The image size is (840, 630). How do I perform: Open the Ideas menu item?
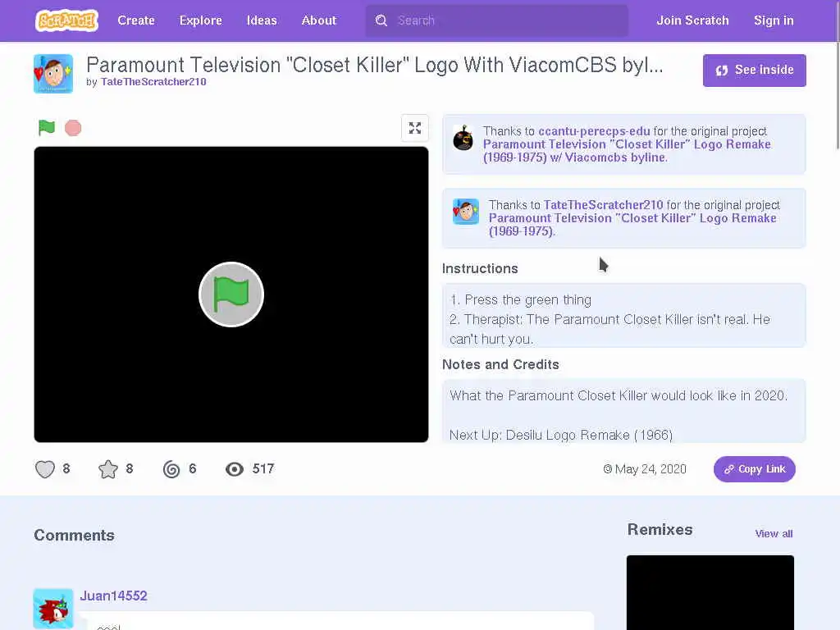point(262,21)
